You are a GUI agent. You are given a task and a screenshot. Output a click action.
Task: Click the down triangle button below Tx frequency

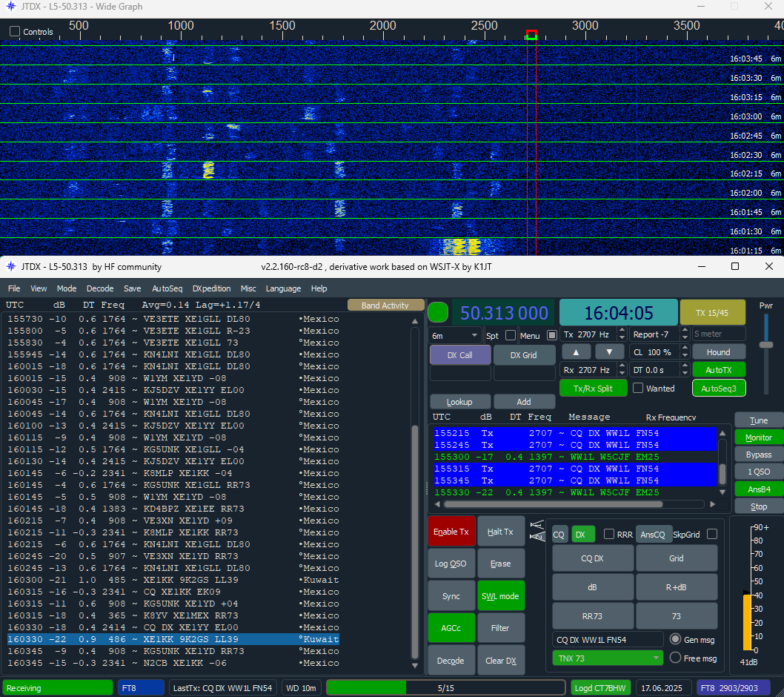609,352
